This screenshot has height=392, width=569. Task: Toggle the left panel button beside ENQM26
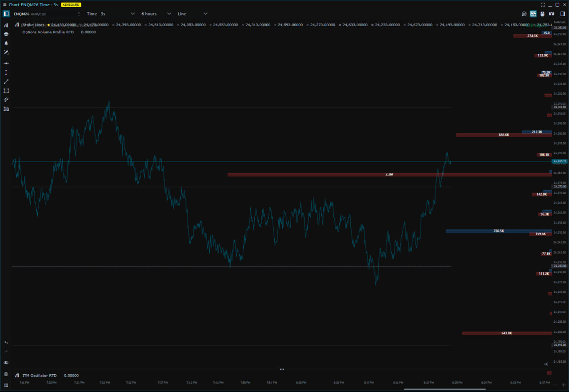(x=6, y=14)
